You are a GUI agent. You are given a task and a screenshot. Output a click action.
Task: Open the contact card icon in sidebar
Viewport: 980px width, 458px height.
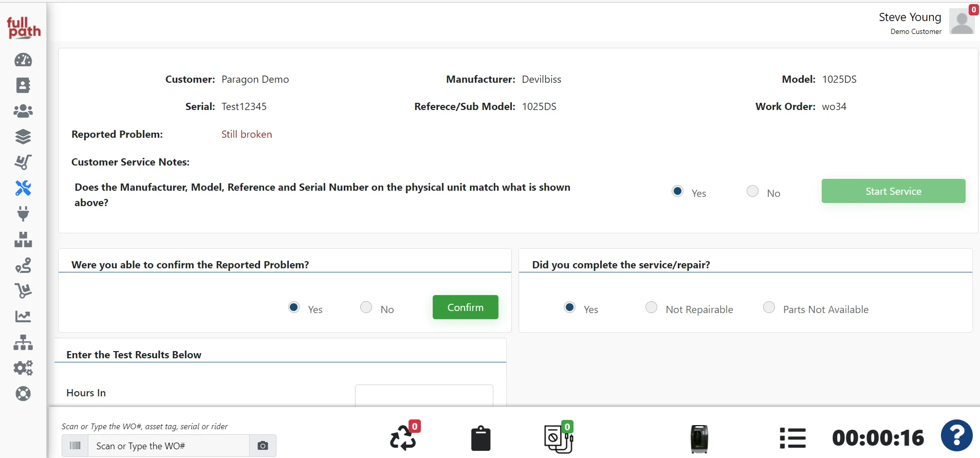click(23, 85)
